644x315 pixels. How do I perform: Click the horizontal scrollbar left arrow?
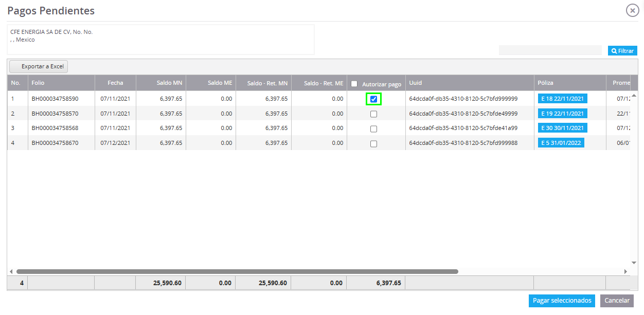[11, 271]
